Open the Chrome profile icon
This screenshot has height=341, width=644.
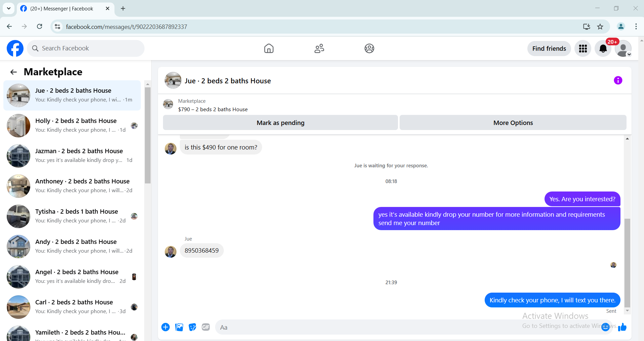621,27
